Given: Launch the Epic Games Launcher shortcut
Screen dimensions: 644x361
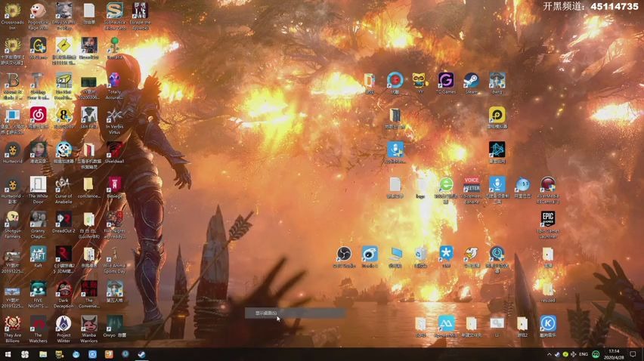Looking at the screenshot, I should (548, 224).
